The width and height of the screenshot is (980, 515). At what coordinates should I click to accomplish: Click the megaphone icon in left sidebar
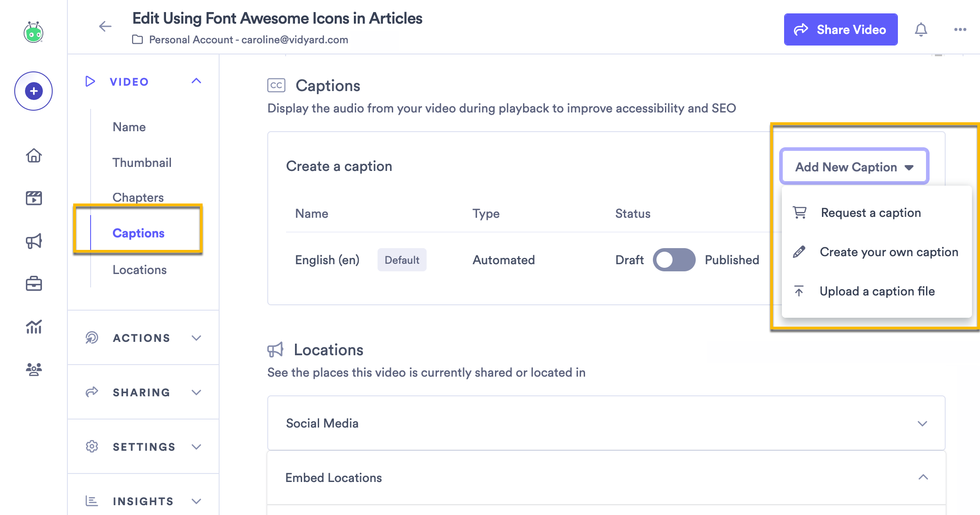pos(33,241)
